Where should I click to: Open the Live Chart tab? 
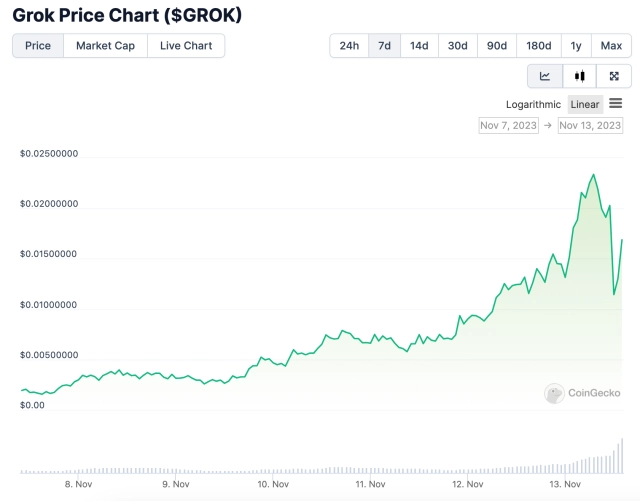tap(186, 46)
